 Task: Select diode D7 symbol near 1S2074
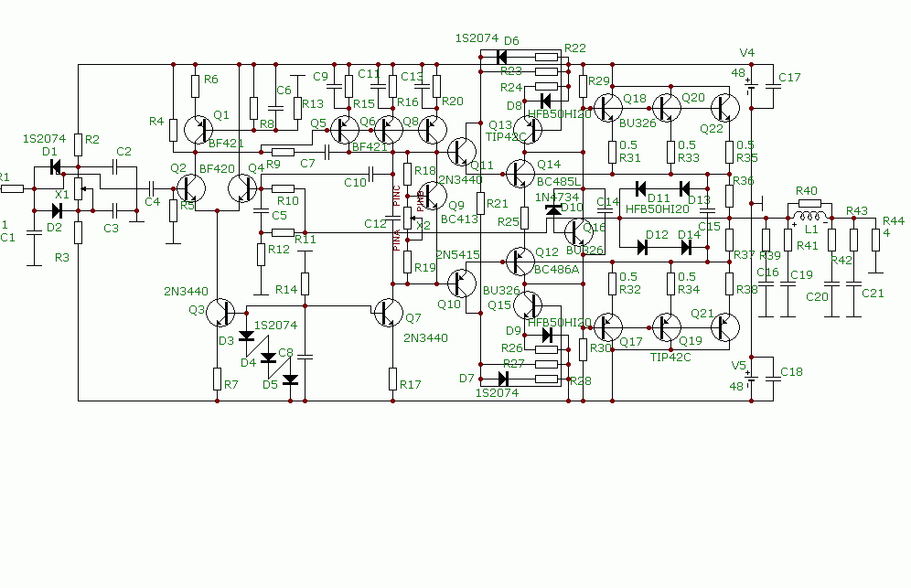click(x=503, y=379)
